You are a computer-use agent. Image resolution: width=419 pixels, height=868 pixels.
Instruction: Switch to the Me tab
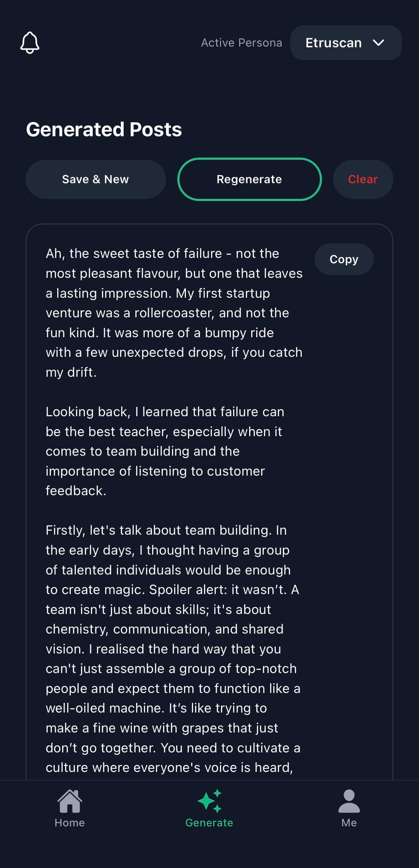point(350,811)
